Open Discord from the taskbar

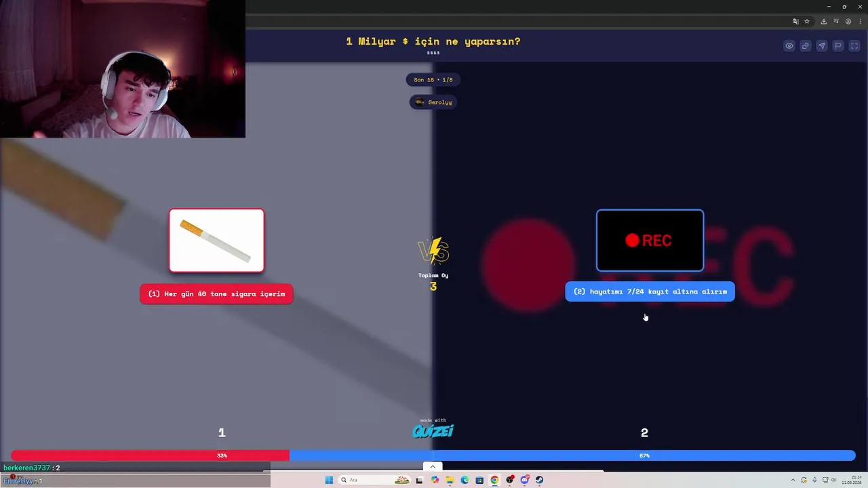(524, 480)
